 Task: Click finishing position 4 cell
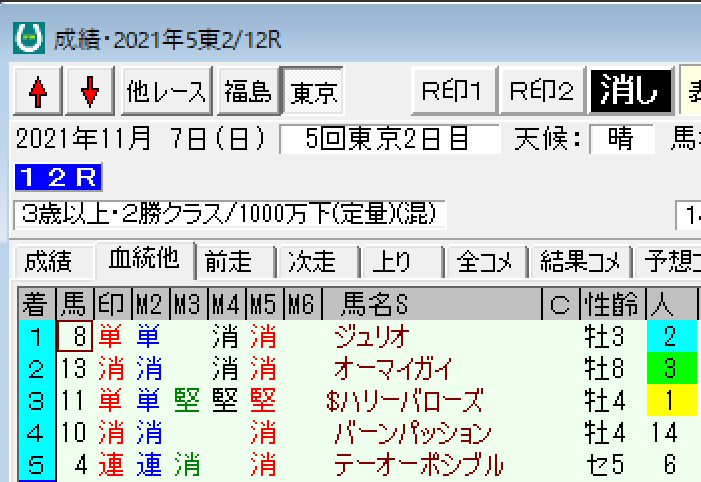[37, 433]
